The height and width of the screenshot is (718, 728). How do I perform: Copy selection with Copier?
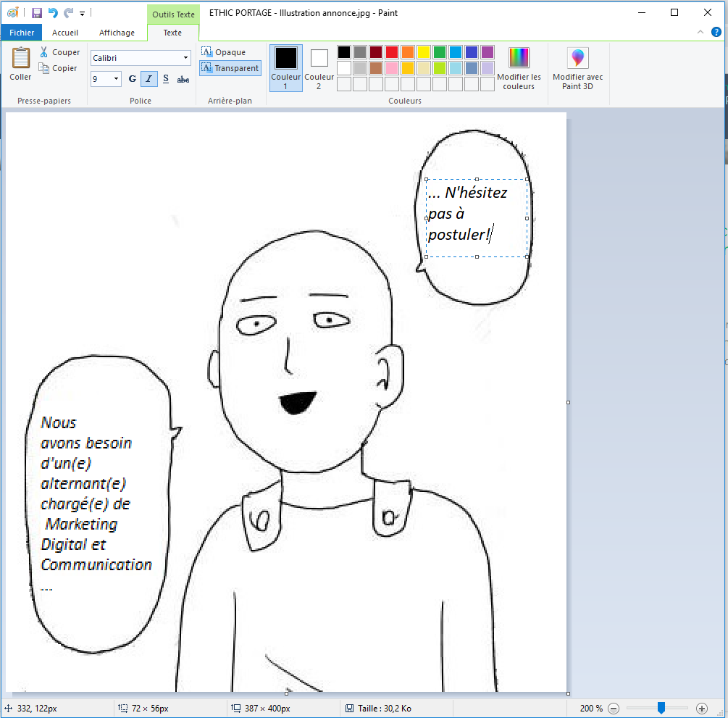pos(59,68)
